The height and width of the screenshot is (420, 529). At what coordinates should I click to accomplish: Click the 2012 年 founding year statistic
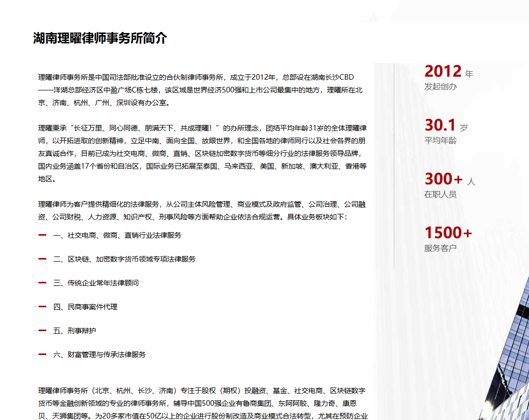click(448, 72)
